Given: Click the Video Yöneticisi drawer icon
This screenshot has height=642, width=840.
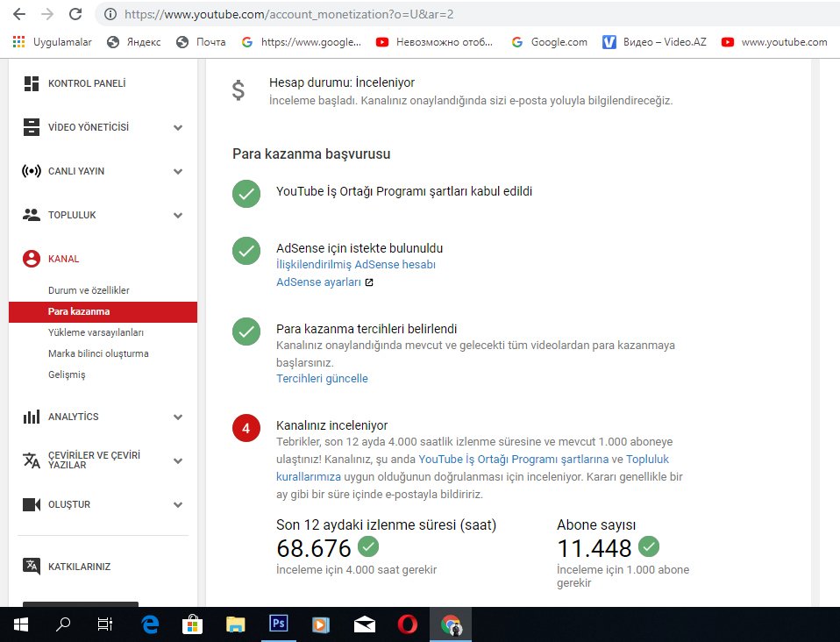Looking at the screenshot, I should (32, 127).
